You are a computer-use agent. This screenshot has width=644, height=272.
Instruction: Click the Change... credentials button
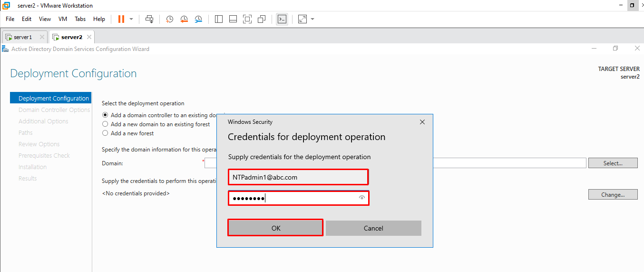613,194
